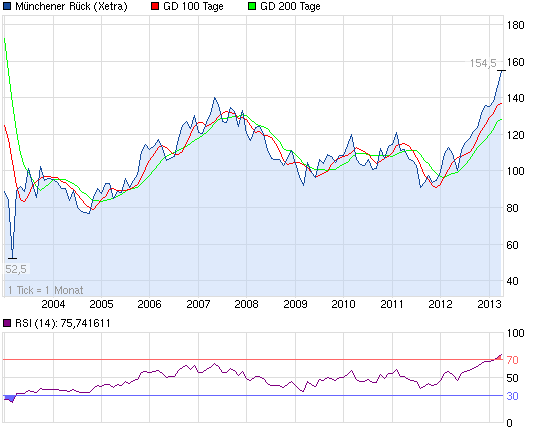Click the 2004 year label on axis

(53, 304)
